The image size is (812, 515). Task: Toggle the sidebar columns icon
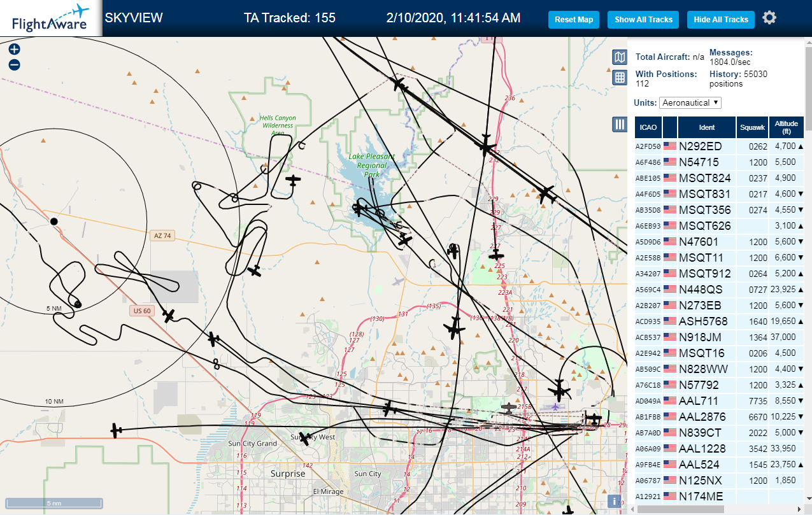(x=620, y=124)
